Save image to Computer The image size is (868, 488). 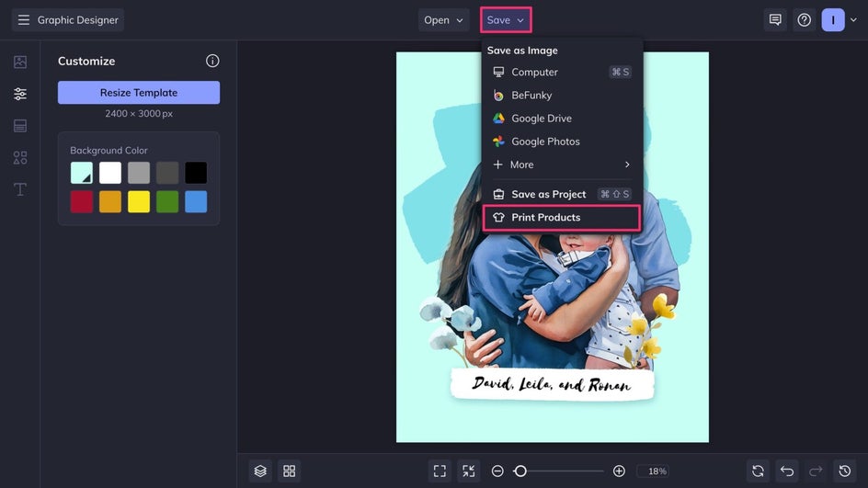click(561, 72)
